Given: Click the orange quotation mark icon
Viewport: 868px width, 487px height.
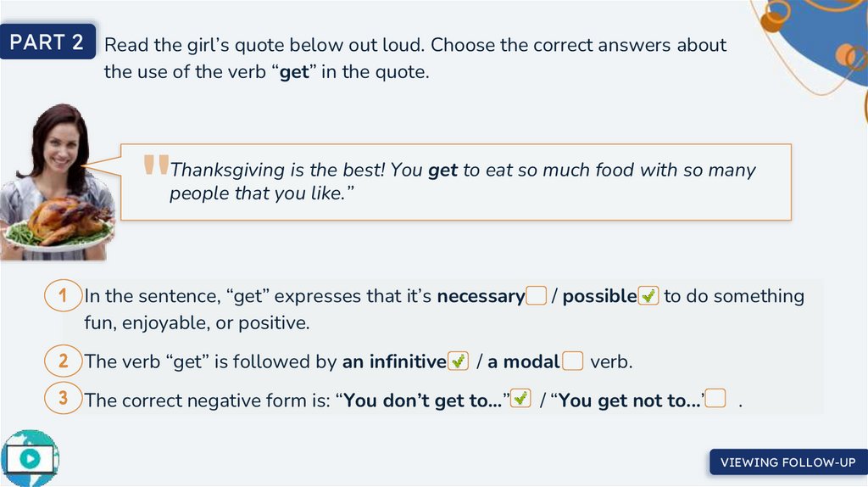Looking at the screenshot, I should click(156, 166).
